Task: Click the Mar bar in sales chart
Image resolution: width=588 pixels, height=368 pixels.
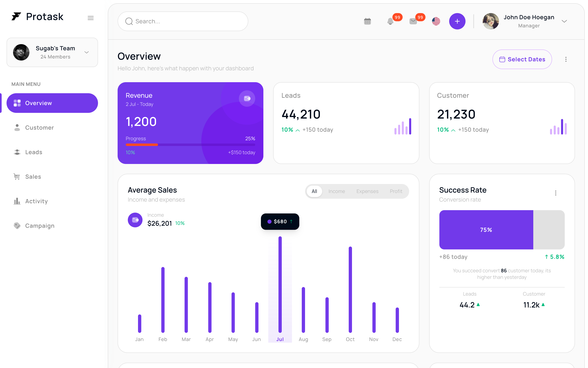Action: point(186,305)
